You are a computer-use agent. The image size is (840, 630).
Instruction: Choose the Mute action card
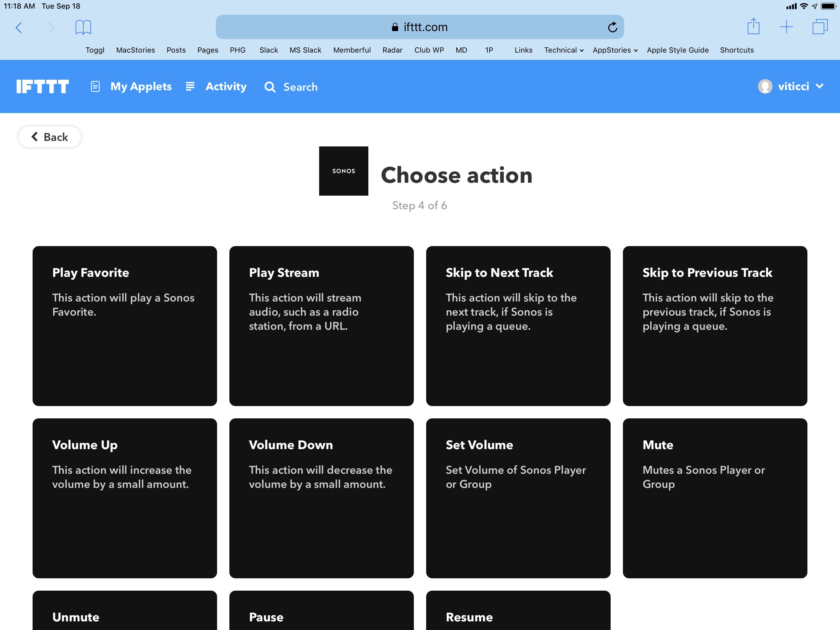point(715,498)
